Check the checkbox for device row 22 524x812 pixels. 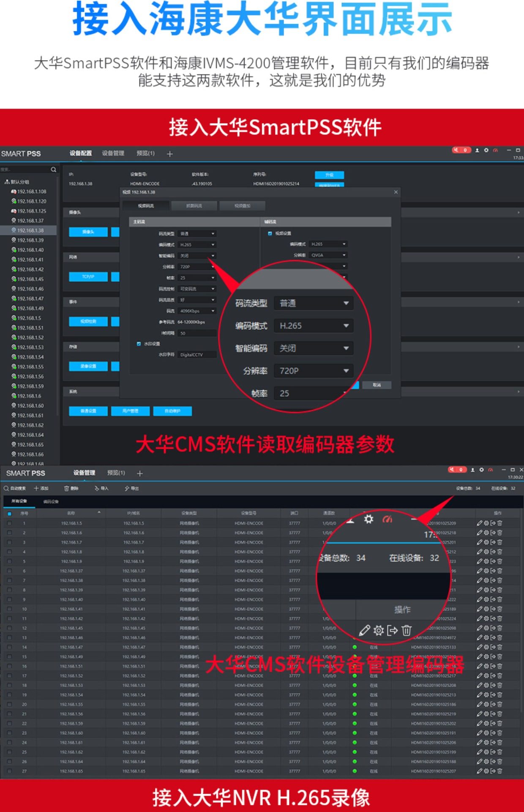tap(9, 724)
